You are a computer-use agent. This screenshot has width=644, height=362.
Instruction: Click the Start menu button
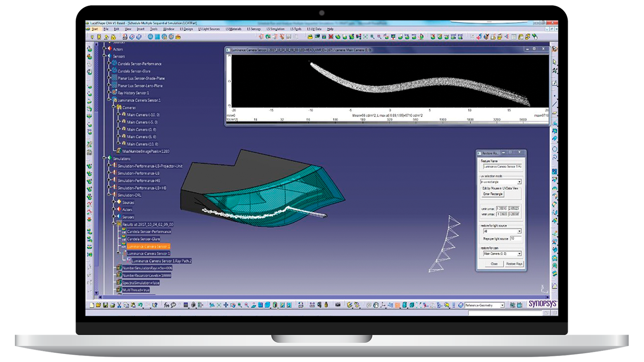pyautogui.click(x=94, y=29)
